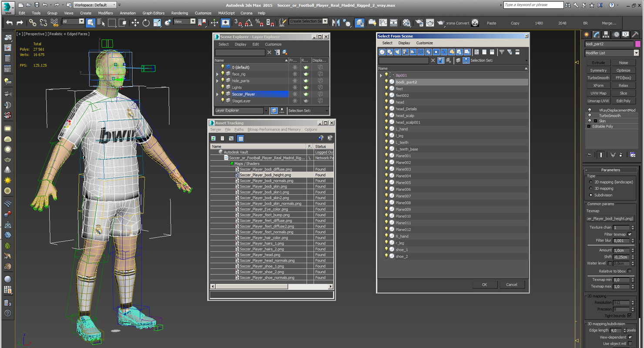This screenshot has height=348, width=644.
Task: Click the Redo arrow in main toolbar
Action: coord(20,23)
